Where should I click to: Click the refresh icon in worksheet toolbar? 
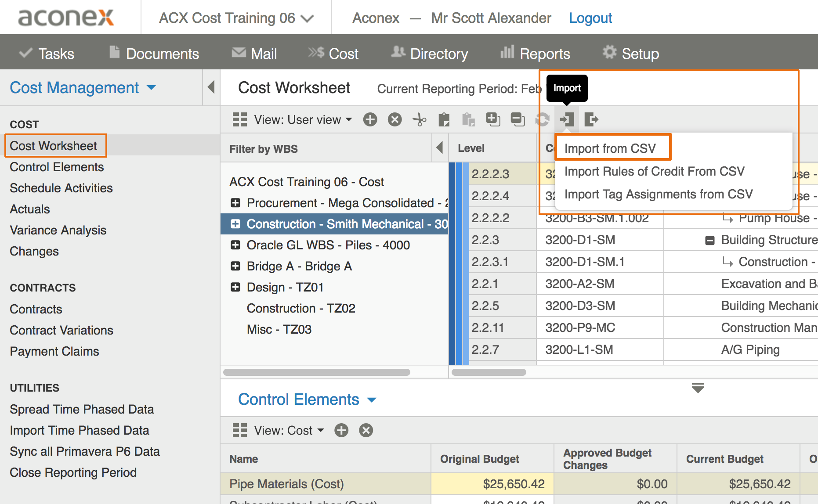pos(543,119)
